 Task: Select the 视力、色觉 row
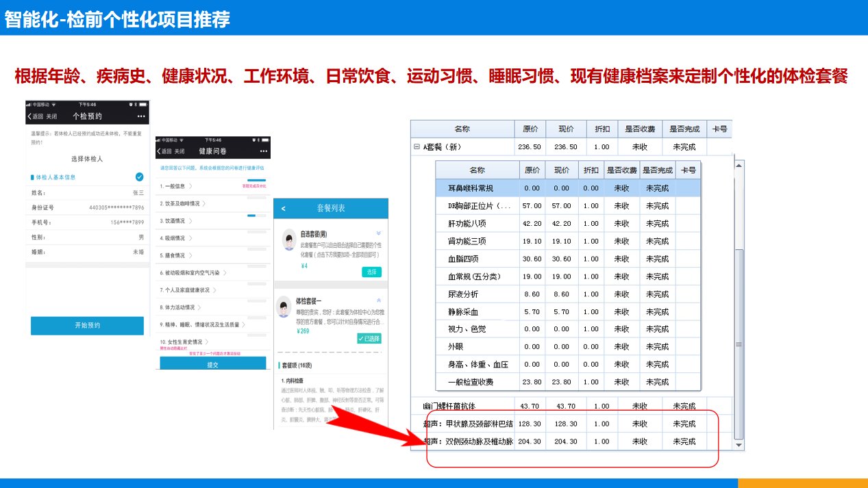coord(568,329)
